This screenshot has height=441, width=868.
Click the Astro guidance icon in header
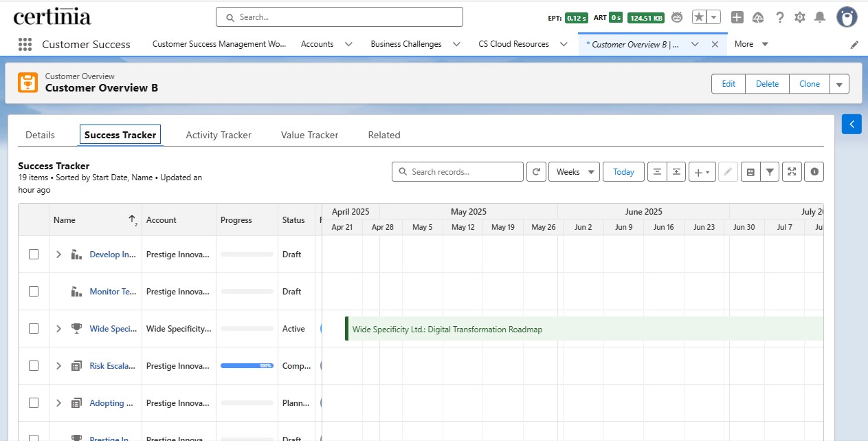click(x=677, y=18)
